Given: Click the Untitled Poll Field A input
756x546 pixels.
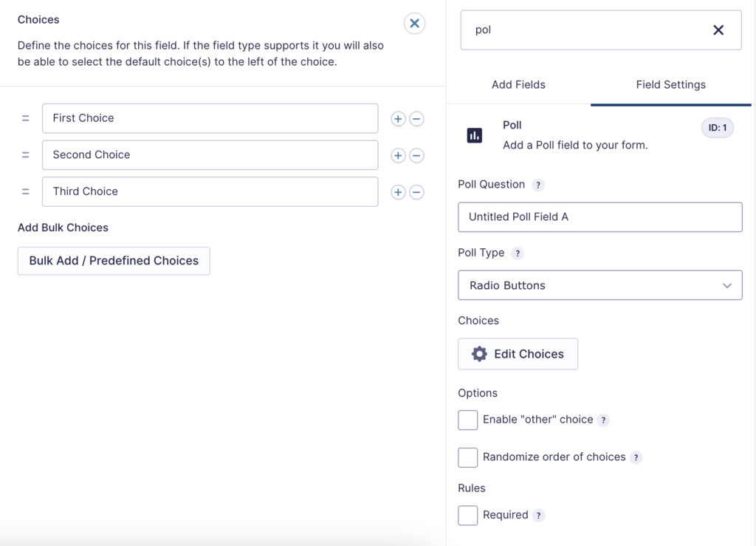Looking at the screenshot, I should [599, 216].
